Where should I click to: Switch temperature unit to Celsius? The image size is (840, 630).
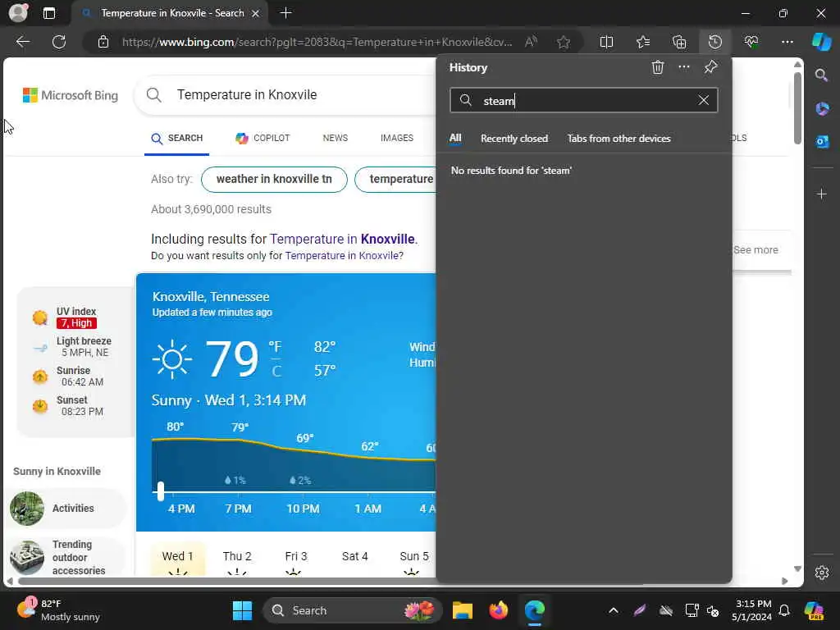(276, 371)
